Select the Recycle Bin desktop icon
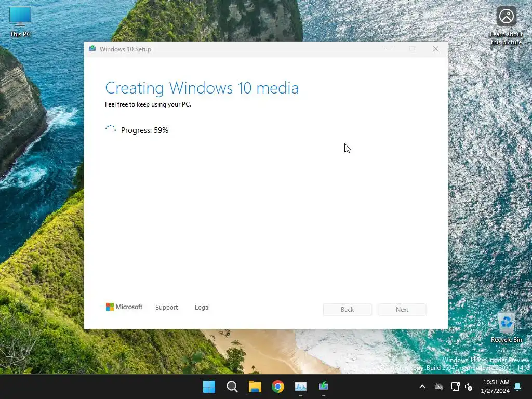Viewport: 532px width, 399px height. pos(506,327)
